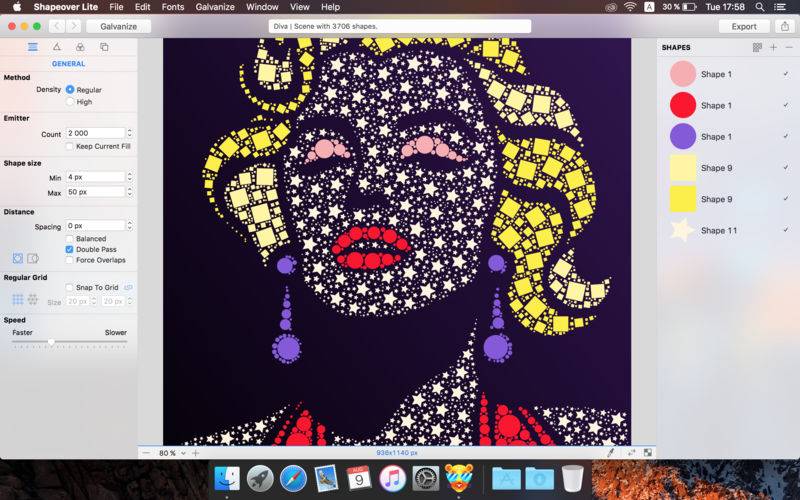Click the forward navigation arrow in toolbar
This screenshot has height=500, width=800.
[x=73, y=27]
